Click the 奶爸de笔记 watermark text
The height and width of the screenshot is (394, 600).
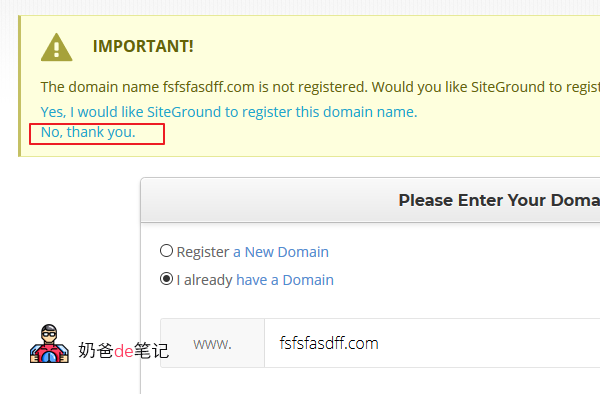click(123, 350)
